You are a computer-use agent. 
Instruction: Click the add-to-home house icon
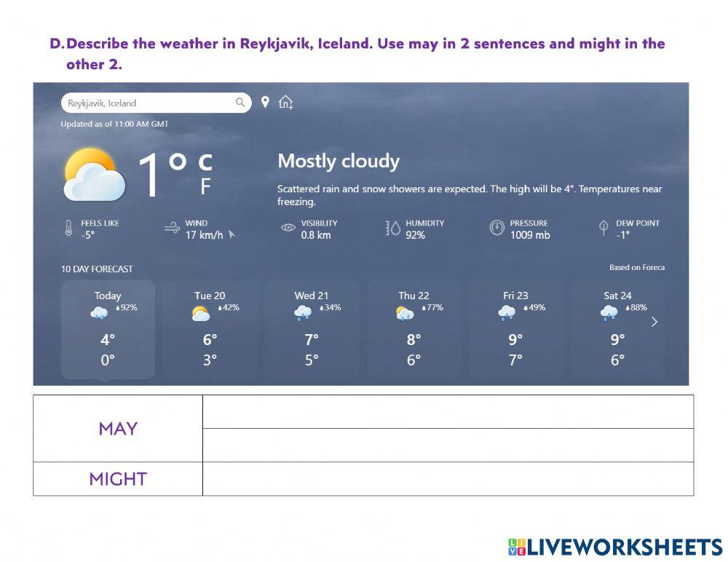click(x=286, y=103)
